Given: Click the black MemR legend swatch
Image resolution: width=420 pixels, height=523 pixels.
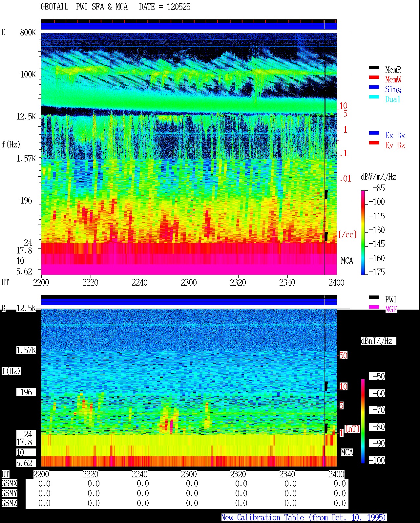Looking at the screenshot, I should (374, 68).
